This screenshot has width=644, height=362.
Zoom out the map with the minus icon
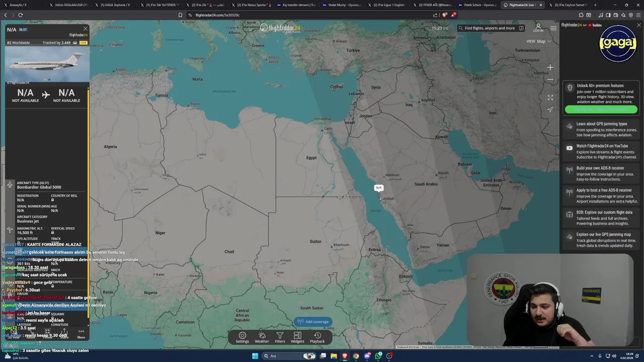(550, 79)
